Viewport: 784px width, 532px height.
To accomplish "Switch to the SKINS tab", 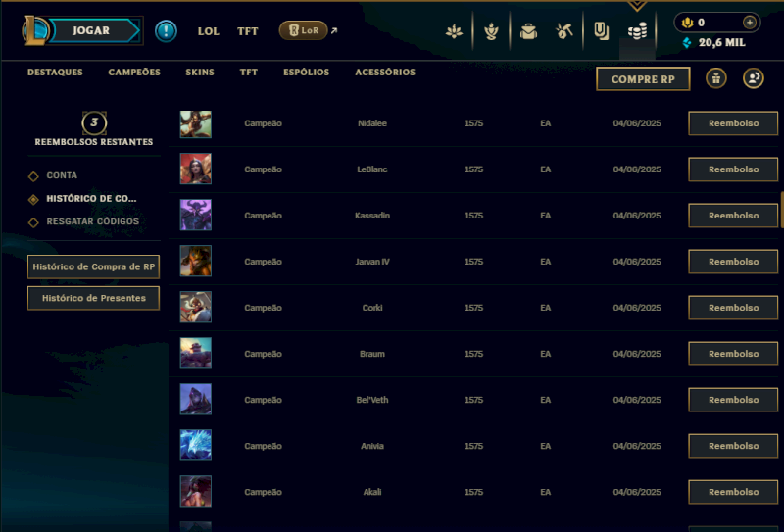I will 200,72.
